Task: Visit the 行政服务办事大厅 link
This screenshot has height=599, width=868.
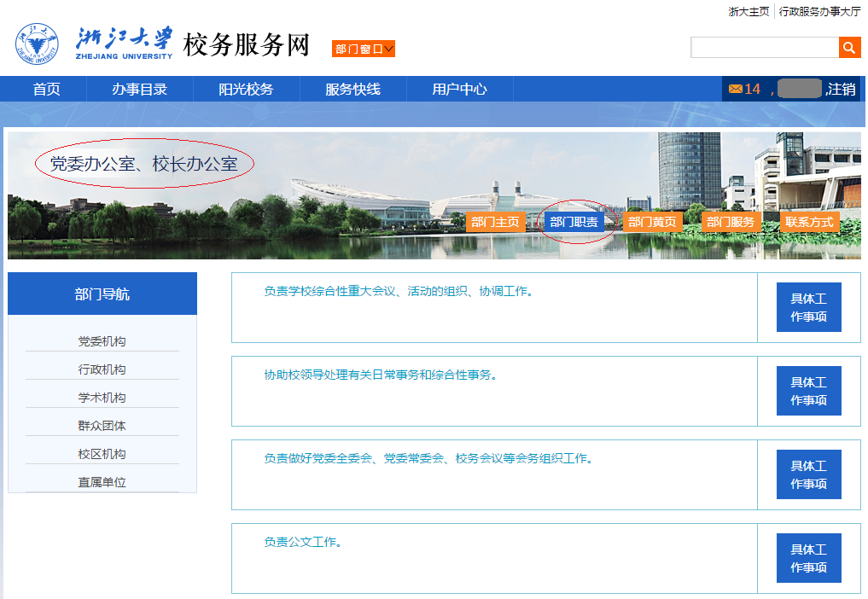Action: coord(819,12)
